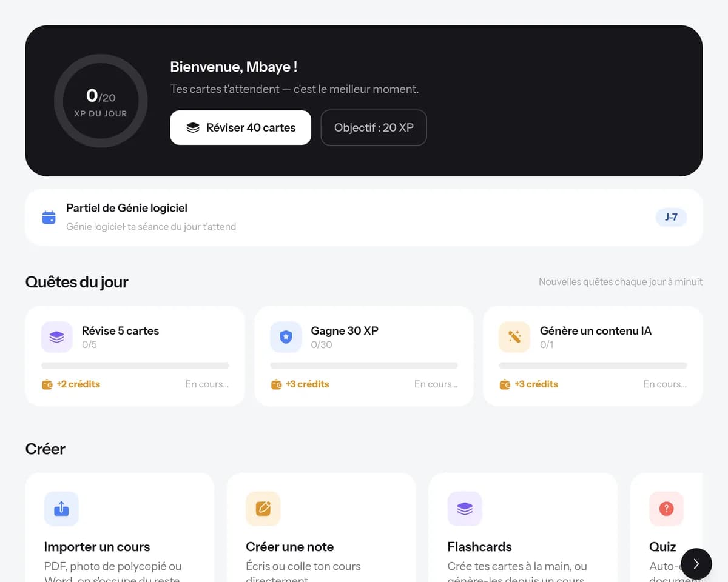Click the orange edit note icon above Créer une note

(x=263, y=509)
